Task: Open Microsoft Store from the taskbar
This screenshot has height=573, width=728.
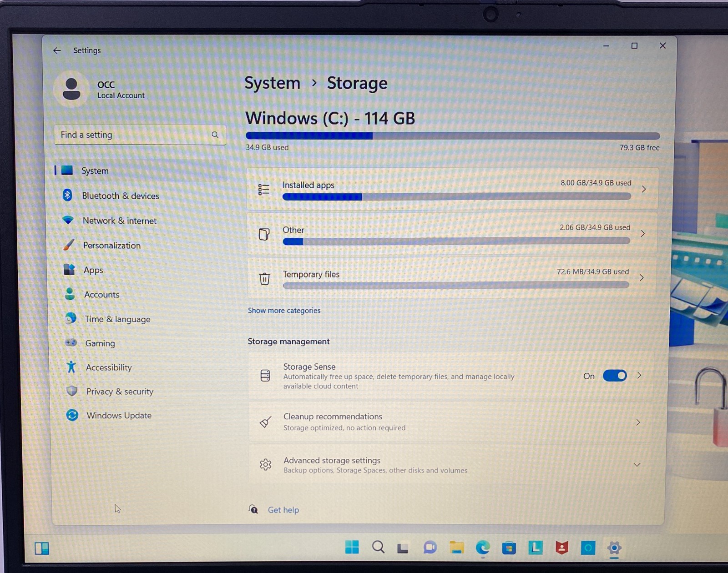Action: point(509,548)
